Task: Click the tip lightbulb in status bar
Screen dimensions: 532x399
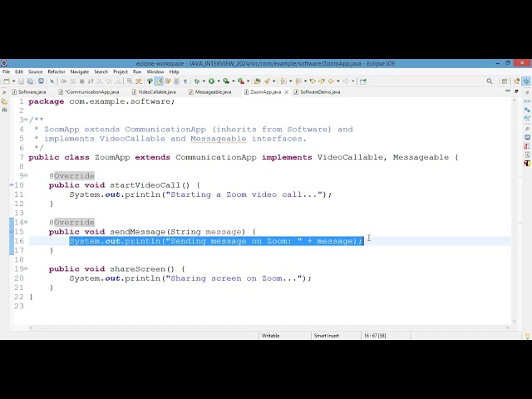Action: coord(527,336)
